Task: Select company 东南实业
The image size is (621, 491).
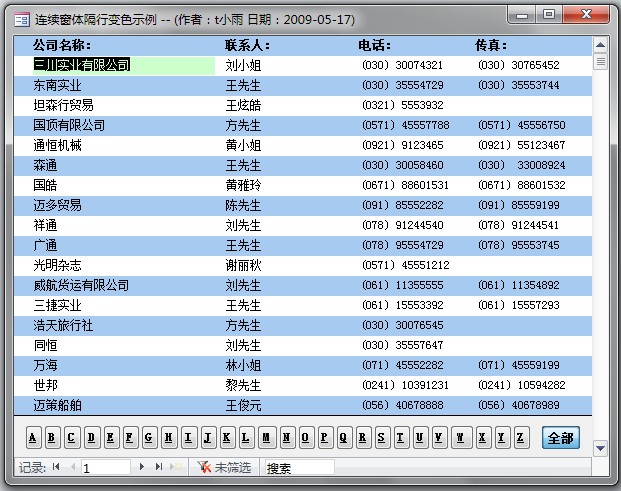Action: click(57, 85)
